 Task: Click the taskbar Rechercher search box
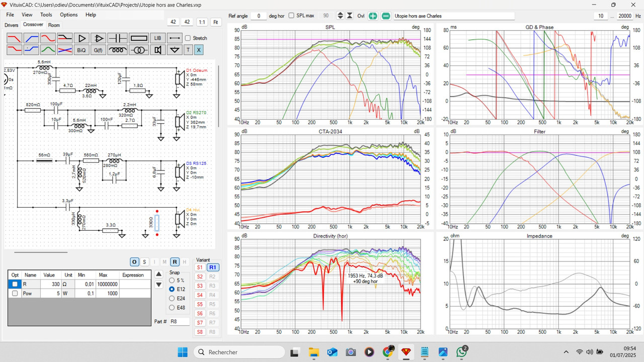(239, 352)
